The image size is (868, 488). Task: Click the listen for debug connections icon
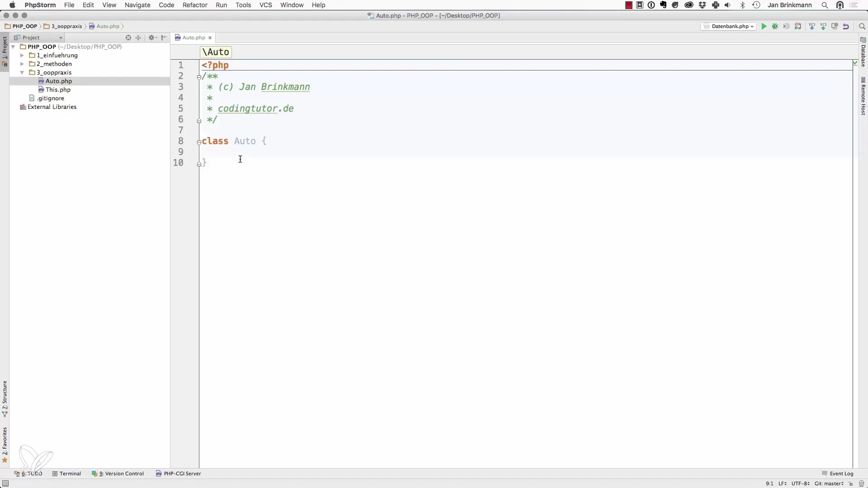798,26
